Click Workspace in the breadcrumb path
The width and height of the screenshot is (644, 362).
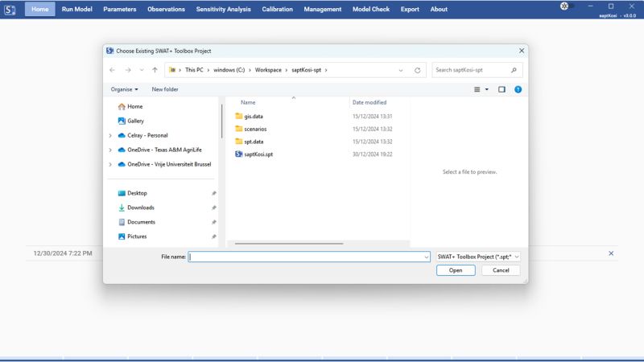point(268,70)
